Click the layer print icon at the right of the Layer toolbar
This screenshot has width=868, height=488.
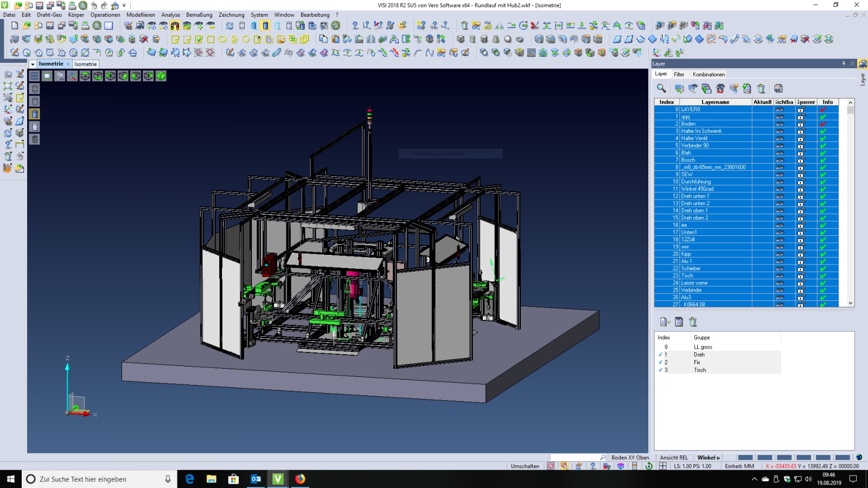click(x=778, y=88)
